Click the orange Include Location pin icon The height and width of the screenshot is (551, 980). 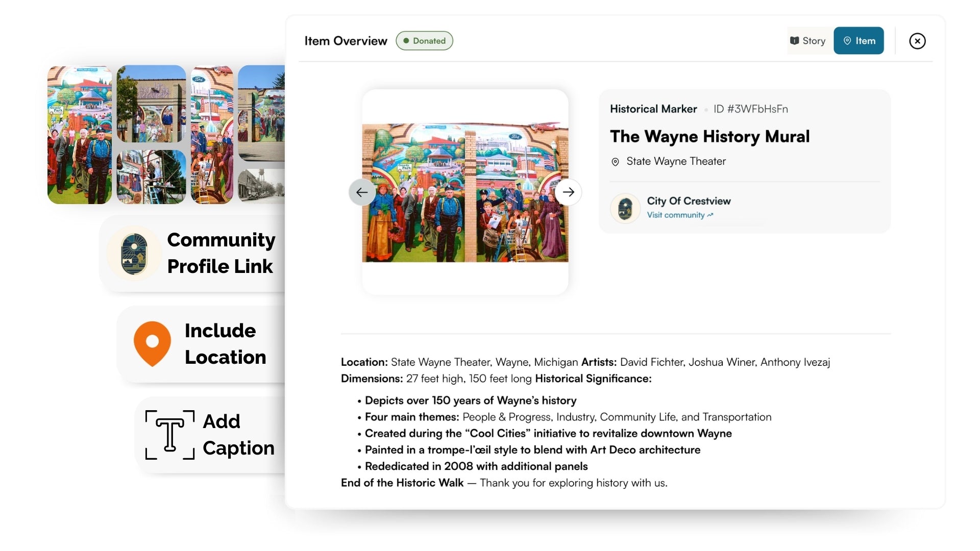152,343
